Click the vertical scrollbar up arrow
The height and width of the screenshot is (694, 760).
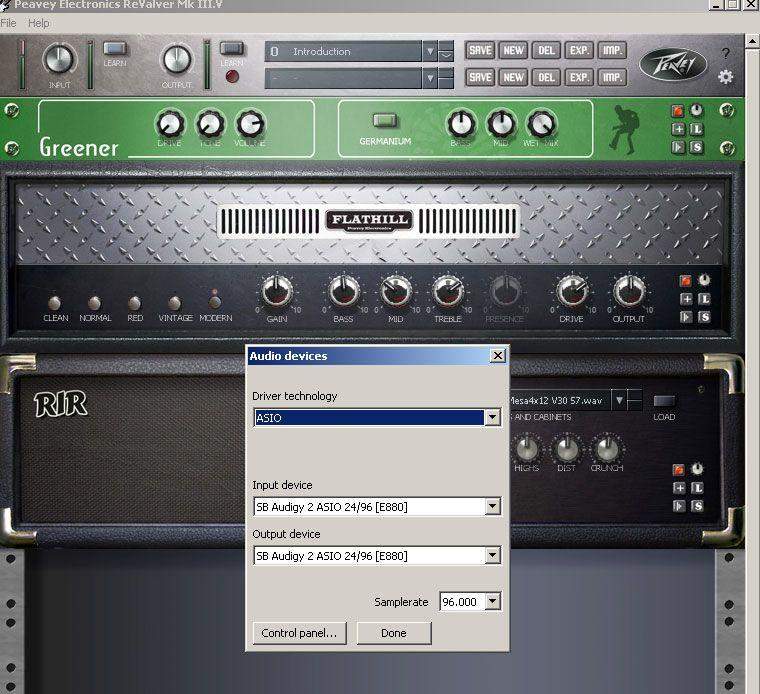[752, 42]
